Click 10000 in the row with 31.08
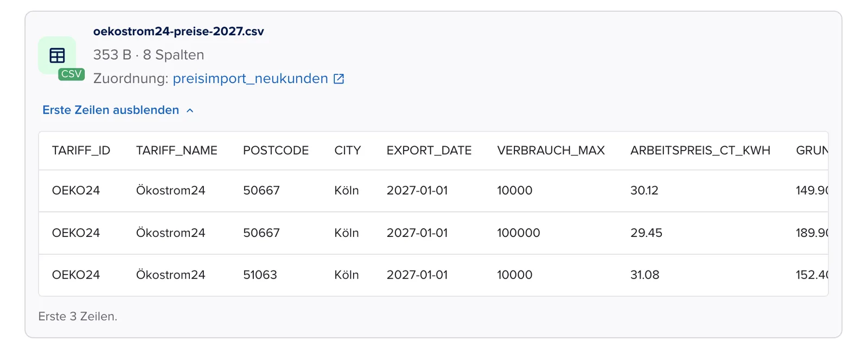868x346 pixels. [x=515, y=275]
